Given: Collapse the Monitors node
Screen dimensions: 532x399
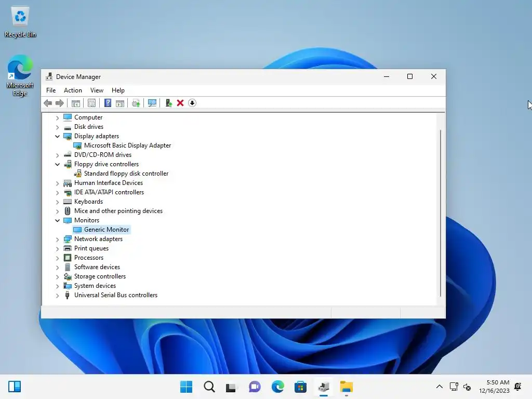Looking at the screenshot, I should tap(57, 220).
